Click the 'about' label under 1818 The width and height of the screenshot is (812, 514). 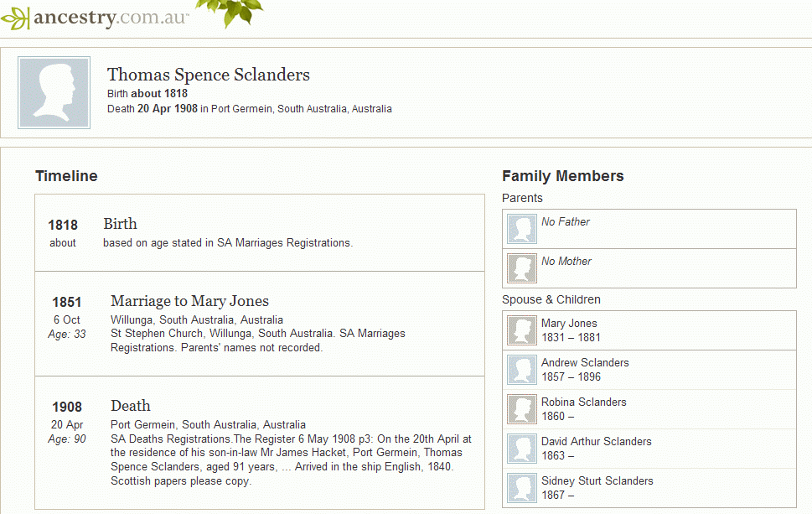[x=63, y=242]
